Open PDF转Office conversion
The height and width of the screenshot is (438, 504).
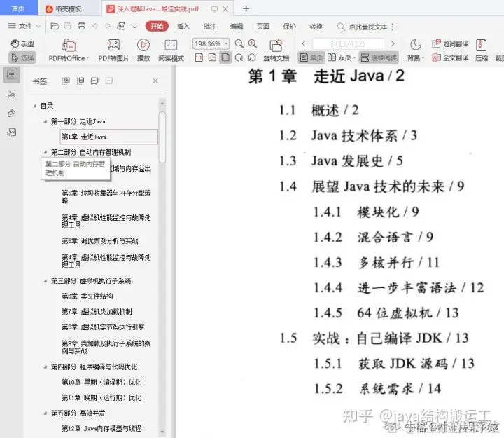tap(69, 50)
